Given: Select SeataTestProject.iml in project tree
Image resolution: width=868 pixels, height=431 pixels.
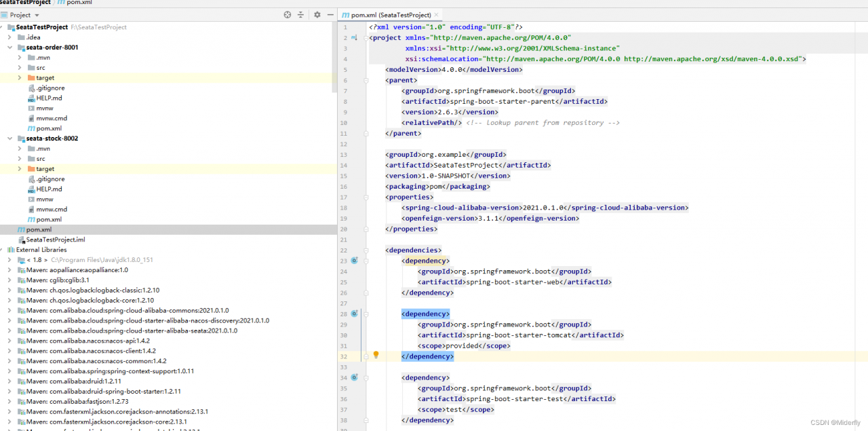Looking at the screenshot, I should point(56,240).
